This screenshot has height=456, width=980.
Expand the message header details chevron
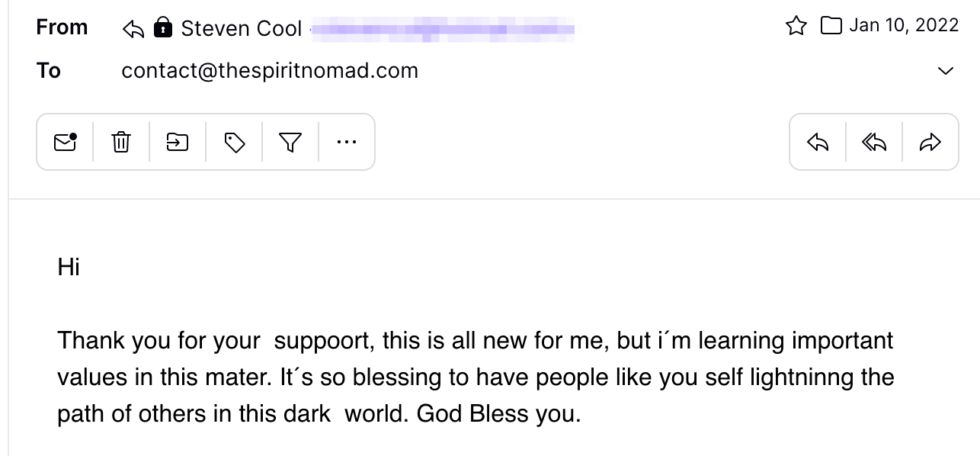point(945,71)
